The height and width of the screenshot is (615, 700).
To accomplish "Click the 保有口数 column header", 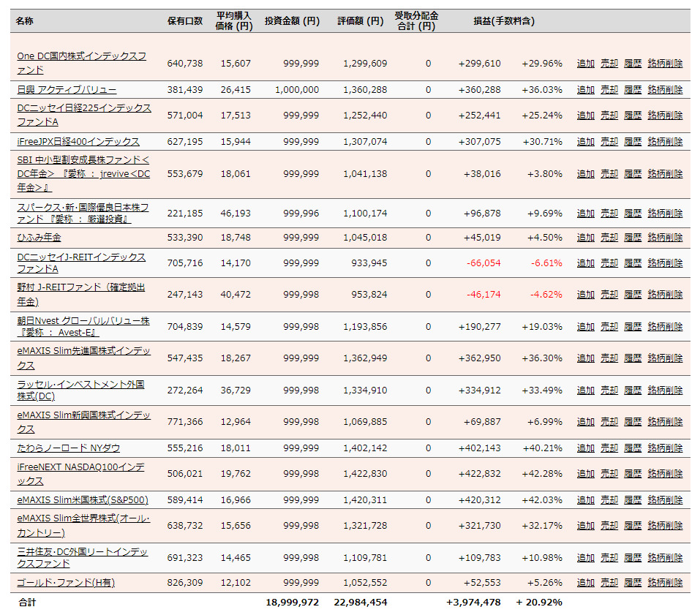I will tap(185, 21).
